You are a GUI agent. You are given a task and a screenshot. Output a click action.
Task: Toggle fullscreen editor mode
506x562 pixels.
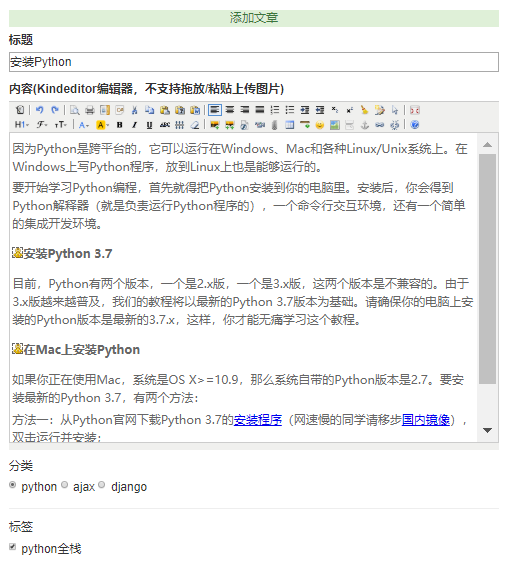click(x=415, y=110)
